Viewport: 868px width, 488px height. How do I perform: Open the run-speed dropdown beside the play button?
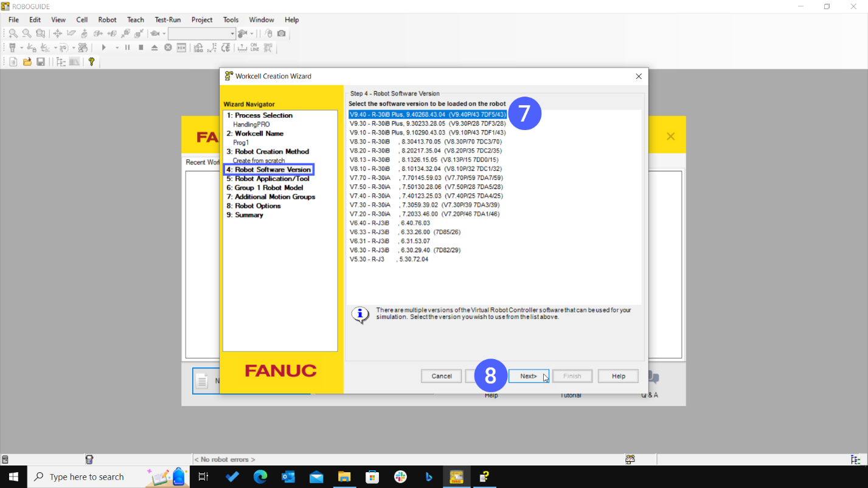tap(116, 47)
